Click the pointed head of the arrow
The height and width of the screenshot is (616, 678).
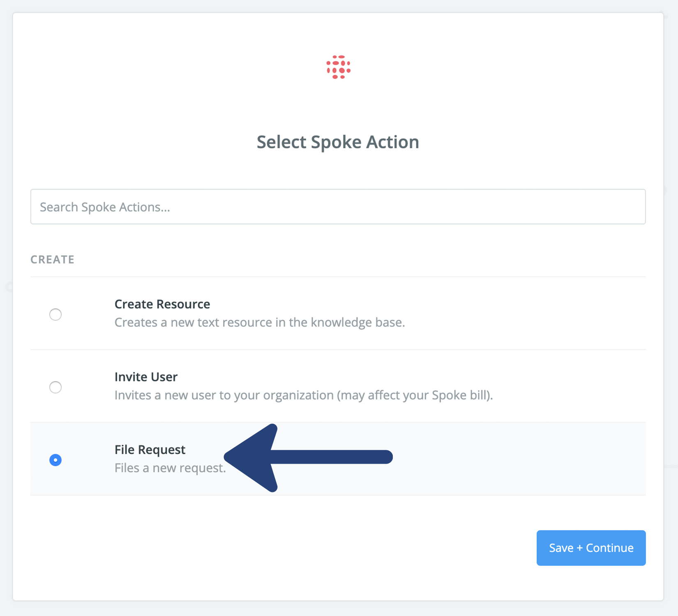[x=251, y=457]
